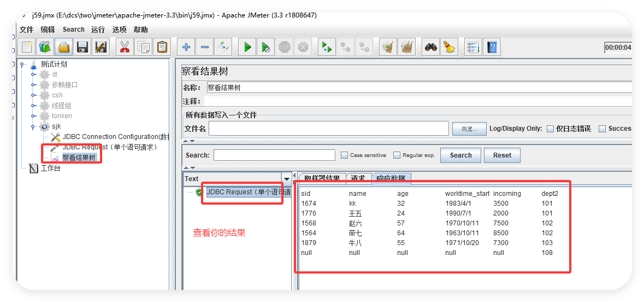Click the Search button beside Reset
The width and height of the screenshot is (644, 302).
460,155
